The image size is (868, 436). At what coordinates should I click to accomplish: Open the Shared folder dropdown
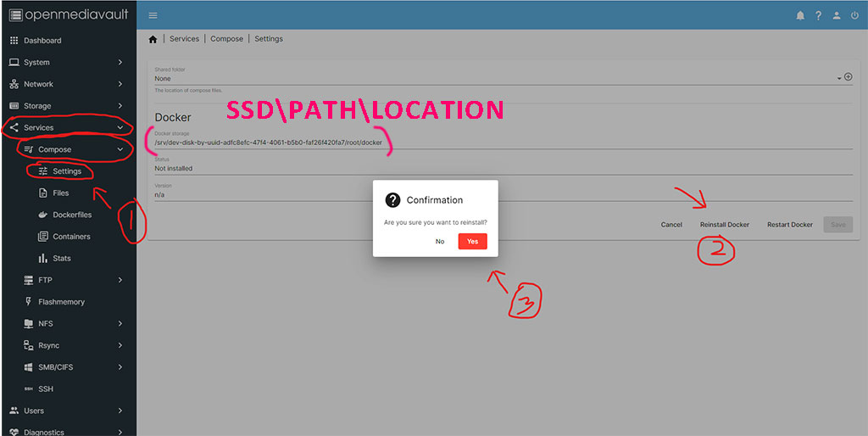point(492,78)
